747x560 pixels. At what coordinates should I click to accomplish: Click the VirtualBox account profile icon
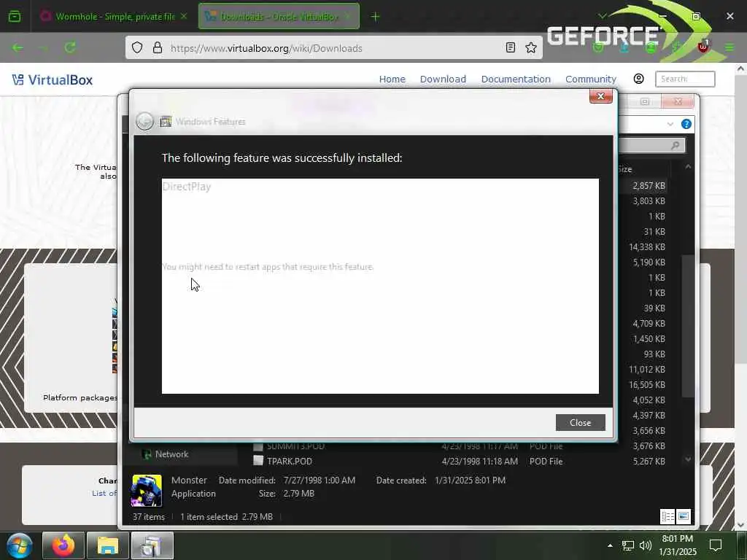[x=638, y=79]
